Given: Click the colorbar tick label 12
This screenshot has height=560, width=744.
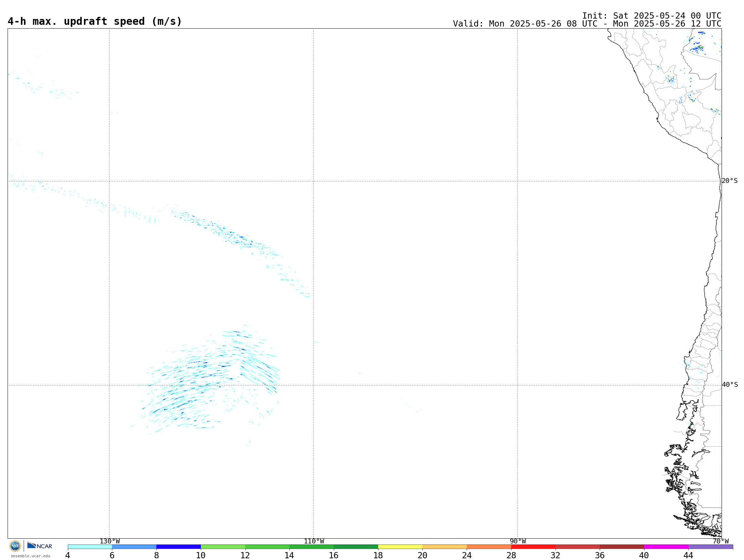Looking at the screenshot, I should (245, 556).
